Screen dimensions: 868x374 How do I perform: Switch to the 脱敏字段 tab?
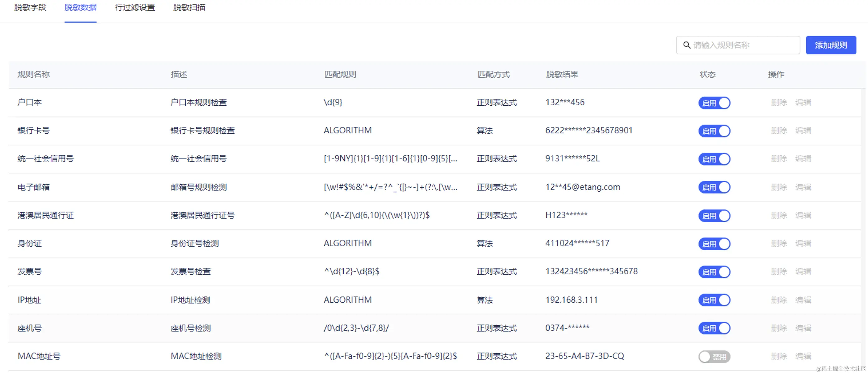(x=30, y=7)
